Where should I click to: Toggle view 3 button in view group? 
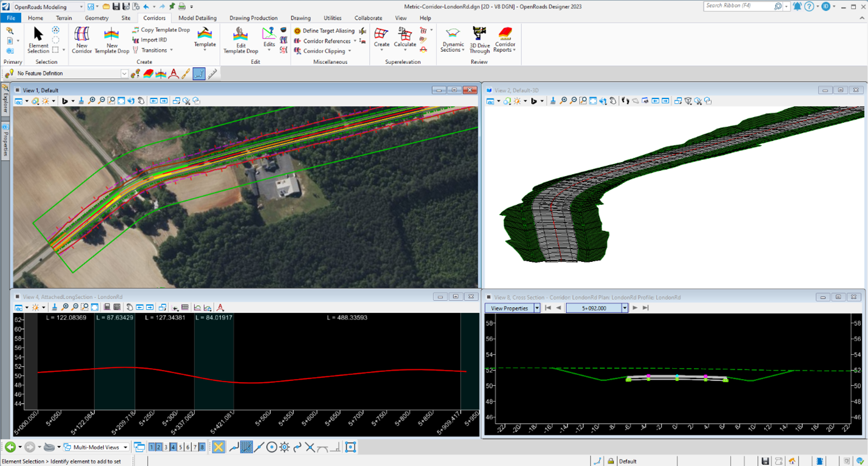click(x=166, y=447)
